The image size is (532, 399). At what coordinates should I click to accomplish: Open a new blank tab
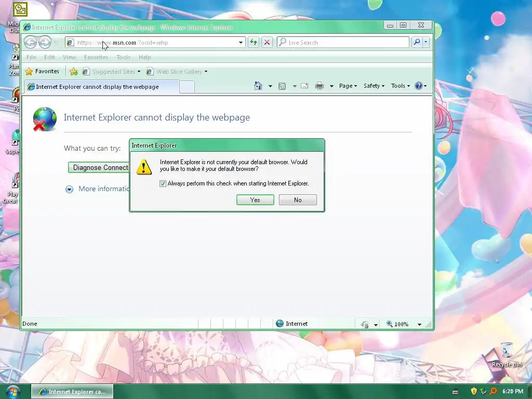[x=187, y=87]
